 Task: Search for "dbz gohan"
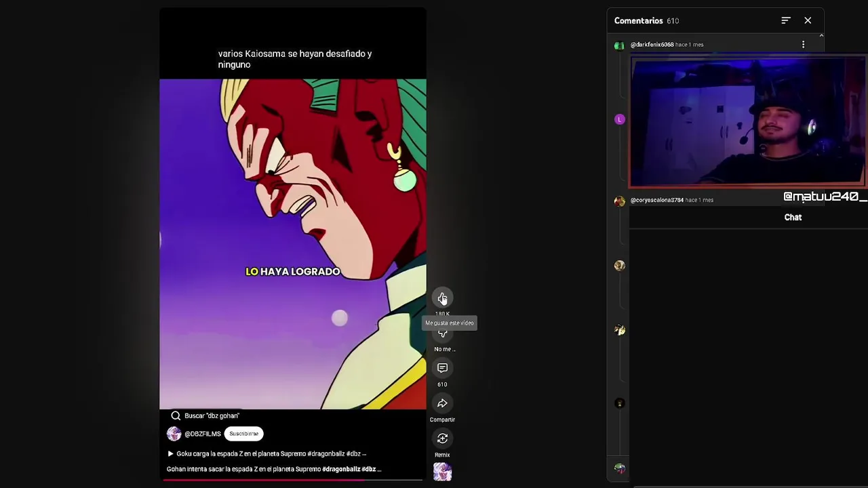pyautogui.click(x=205, y=415)
